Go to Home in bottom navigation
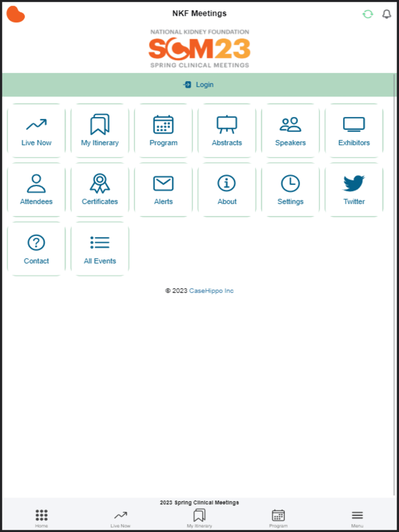The width and height of the screenshot is (399, 532). (41, 518)
